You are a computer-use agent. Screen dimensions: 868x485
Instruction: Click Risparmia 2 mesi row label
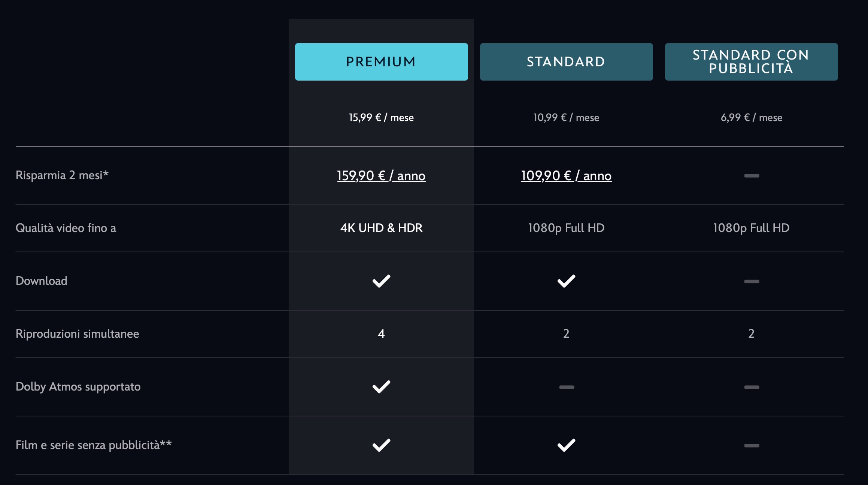coord(62,175)
